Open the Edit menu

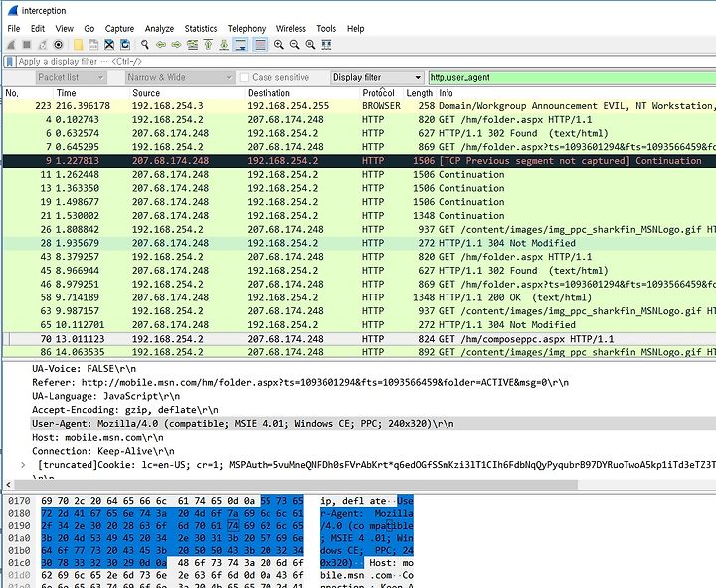tap(38, 28)
